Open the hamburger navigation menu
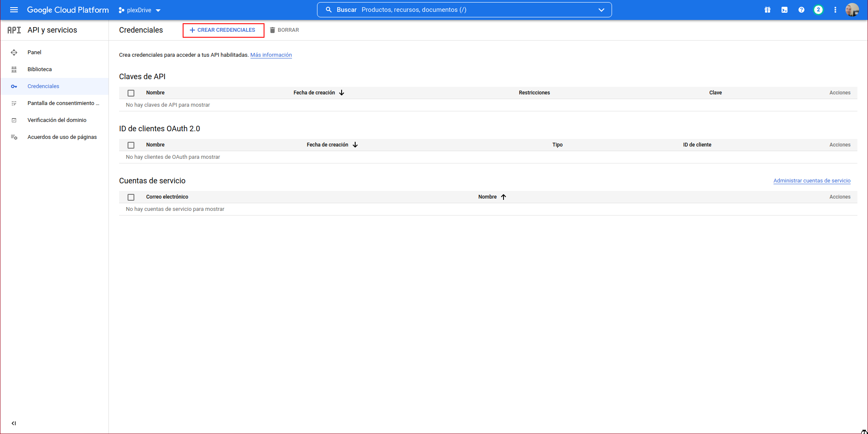This screenshot has height=434, width=868. coord(14,10)
